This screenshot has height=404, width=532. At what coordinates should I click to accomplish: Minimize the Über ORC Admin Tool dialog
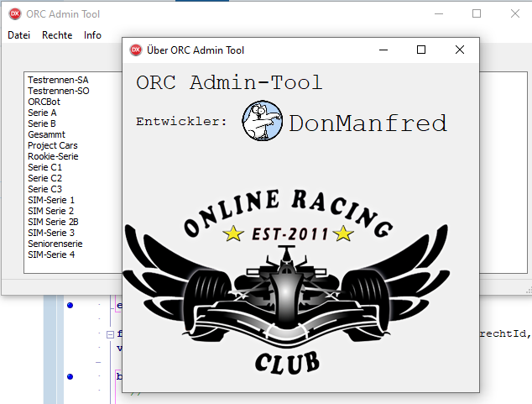click(x=383, y=50)
